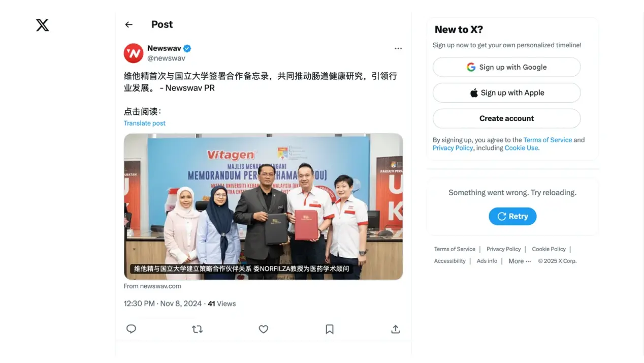This screenshot has height=363, width=644.
Task: Sign up with Apple
Action: coord(506,93)
